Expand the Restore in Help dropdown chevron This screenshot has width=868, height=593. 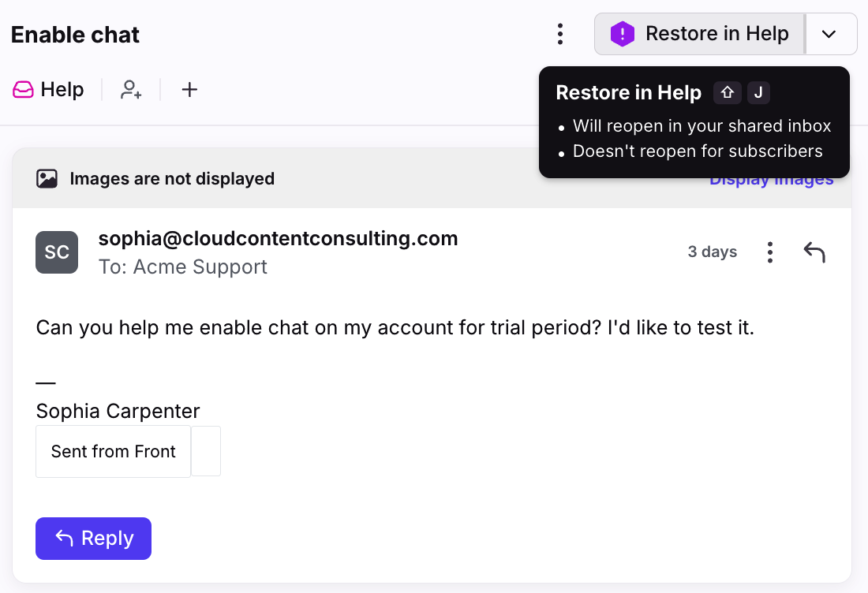[829, 34]
